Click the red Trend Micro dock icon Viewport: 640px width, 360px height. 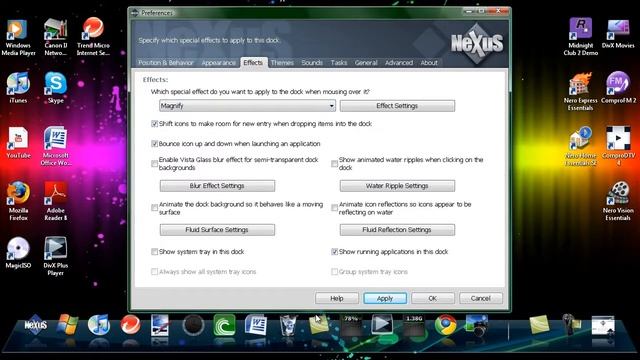point(131,325)
